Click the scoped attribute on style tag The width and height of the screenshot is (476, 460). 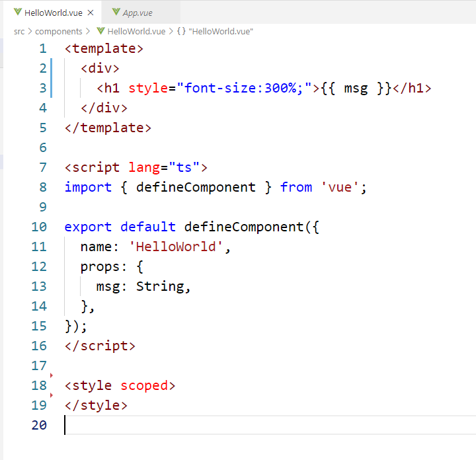coord(144,386)
